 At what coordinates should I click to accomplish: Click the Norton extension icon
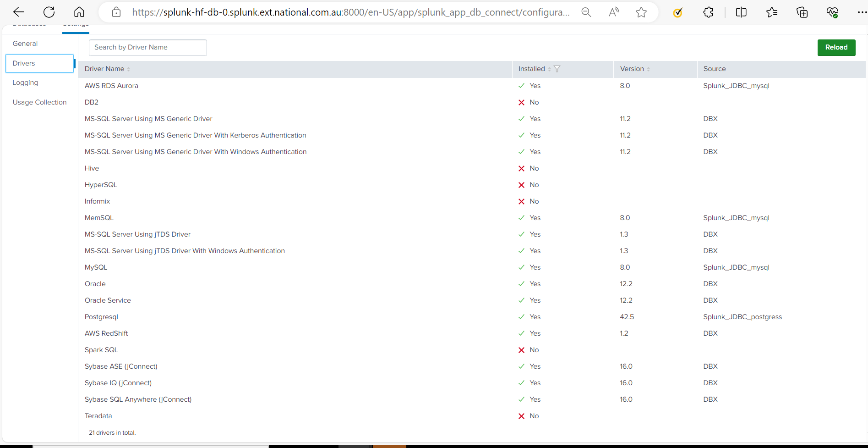coord(678,13)
